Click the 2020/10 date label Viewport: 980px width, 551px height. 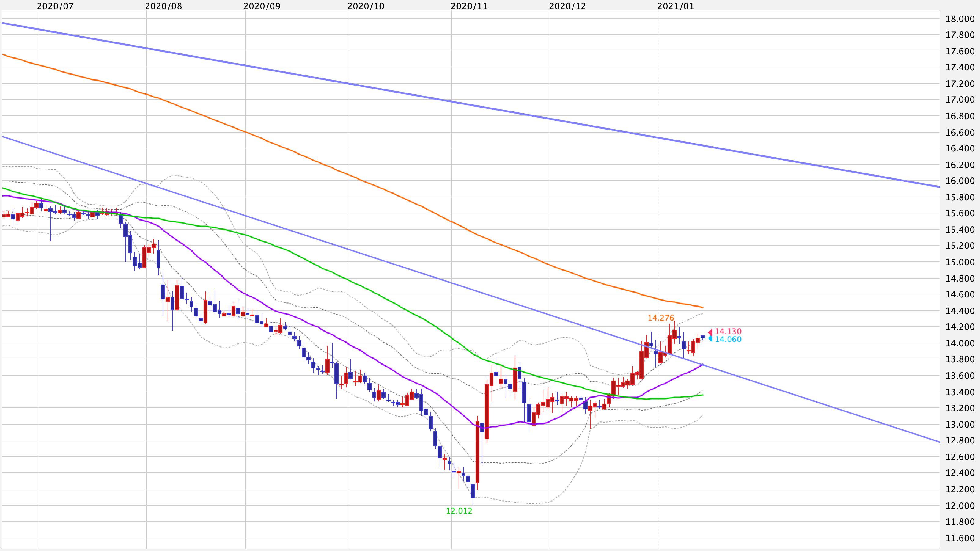click(366, 6)
